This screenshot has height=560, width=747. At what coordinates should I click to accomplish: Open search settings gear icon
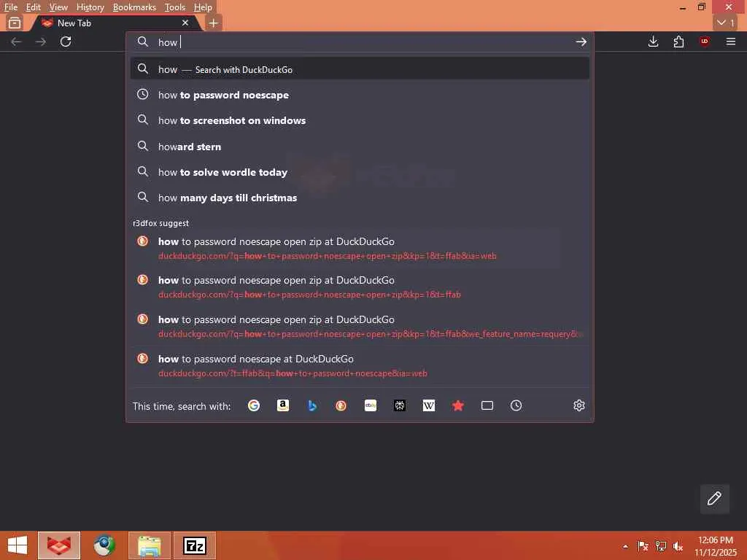(x=578, y=405)
